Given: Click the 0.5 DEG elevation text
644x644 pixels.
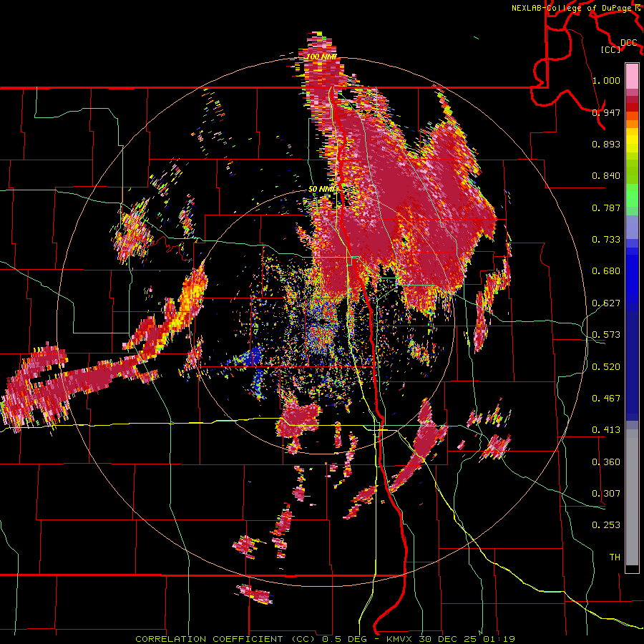Looking at the screenshot, I should coord(346,639).
